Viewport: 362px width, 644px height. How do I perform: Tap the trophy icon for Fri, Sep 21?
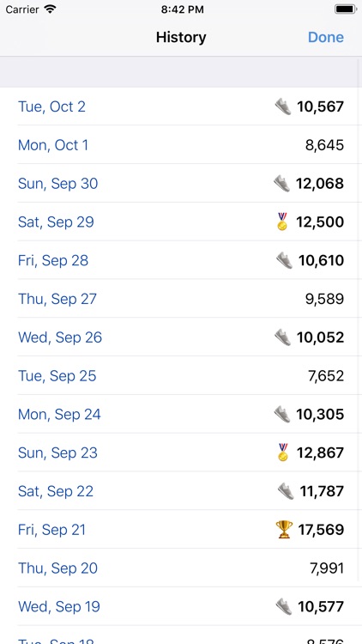pos(284,530)
